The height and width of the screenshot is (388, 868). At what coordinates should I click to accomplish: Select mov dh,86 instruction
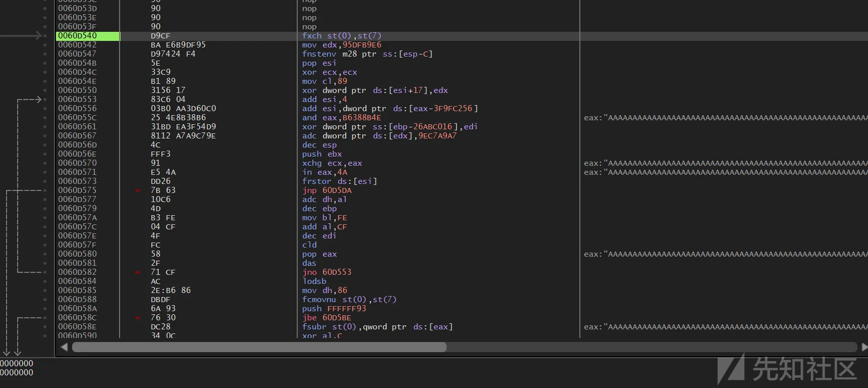324,290
